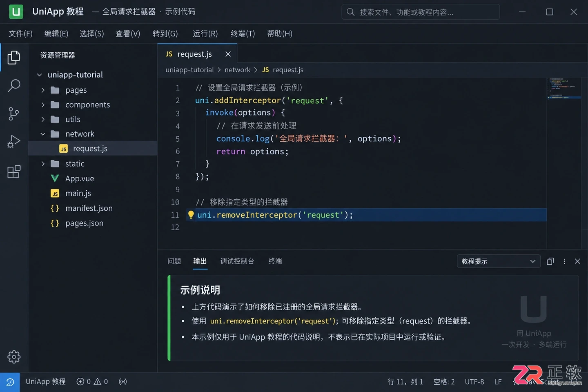Click the search files and tutorials field
Image resolution: width=588 pixels, height=392 pixels.
[421, 12]
